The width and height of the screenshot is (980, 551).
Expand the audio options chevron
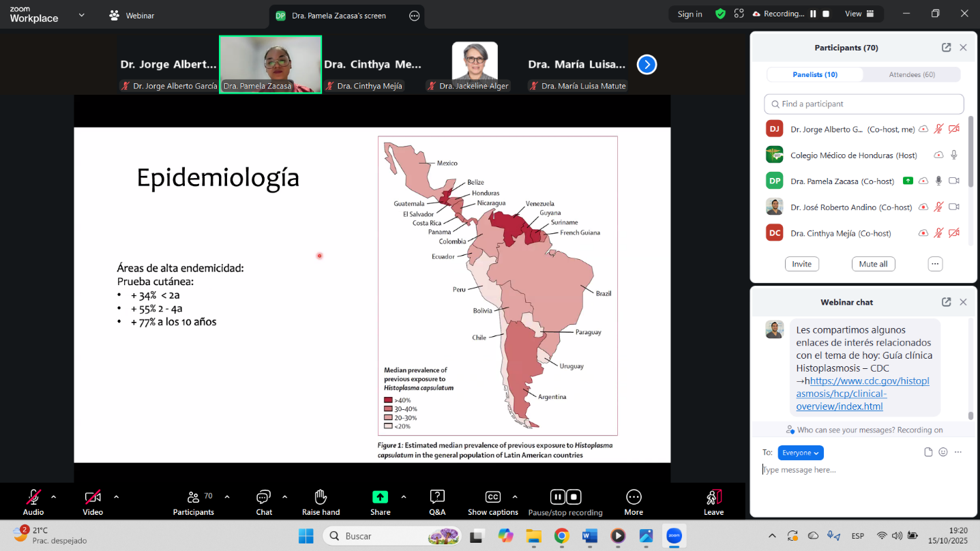(x=54, y=496)
